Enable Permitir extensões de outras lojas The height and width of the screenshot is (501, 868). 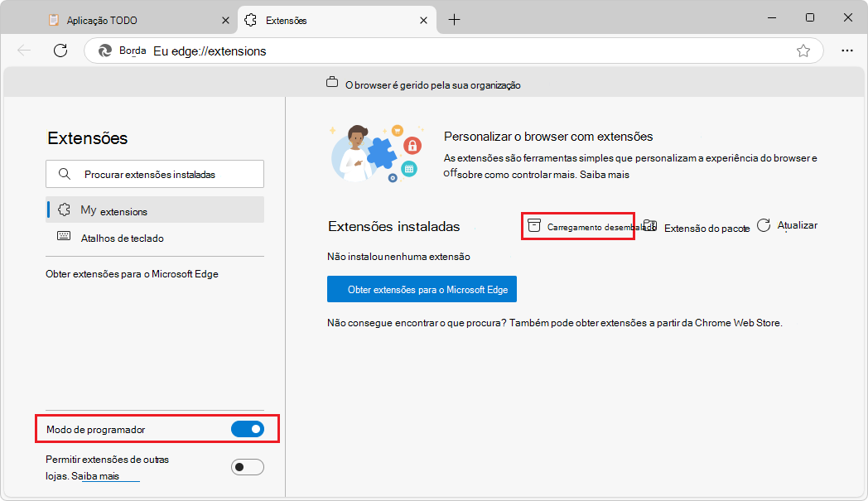tap(248, 466)
